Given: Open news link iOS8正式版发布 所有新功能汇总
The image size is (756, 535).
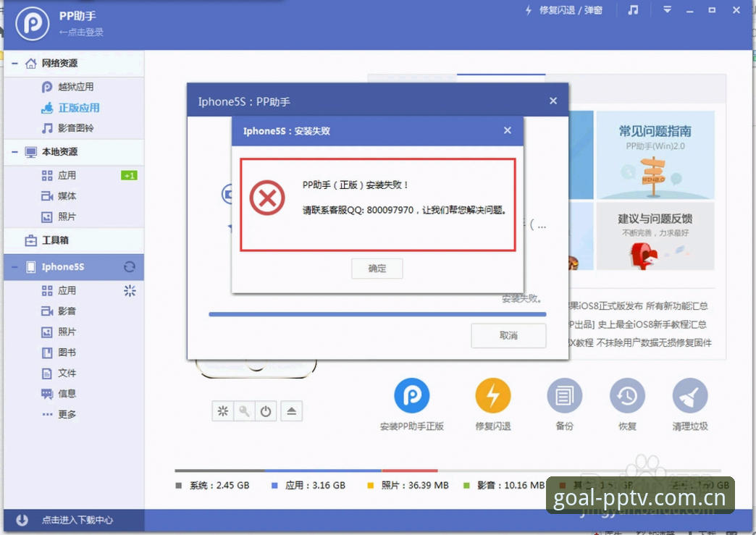Looking at the screenshot, I should pyautogui.click(x=639, y=306).
